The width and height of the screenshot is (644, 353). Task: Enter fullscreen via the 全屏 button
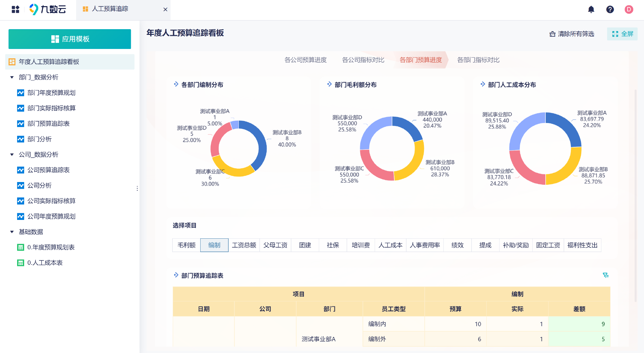point(622,34)
